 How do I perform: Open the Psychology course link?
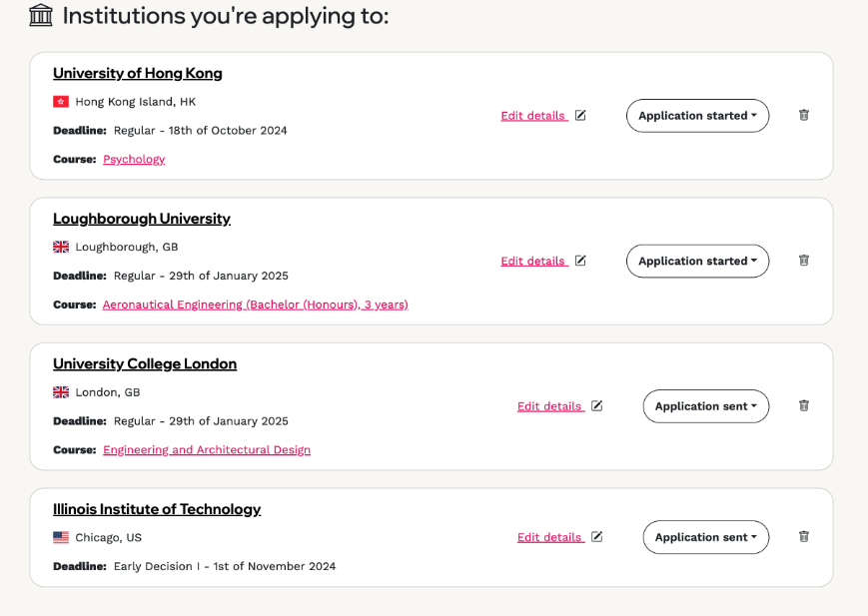pyautogui.click(x=134, y=160)
